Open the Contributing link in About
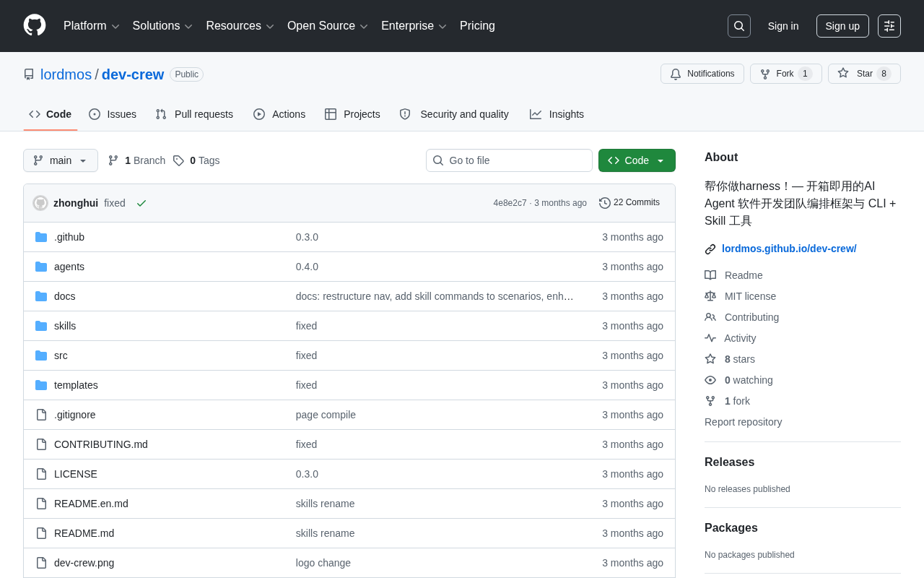 pyautogui.click(x=751, y=317)
